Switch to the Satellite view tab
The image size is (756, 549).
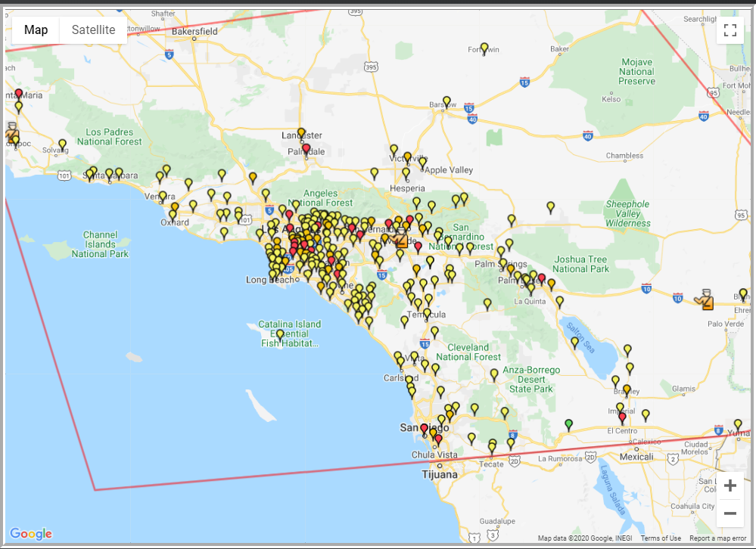pos(94,29)
